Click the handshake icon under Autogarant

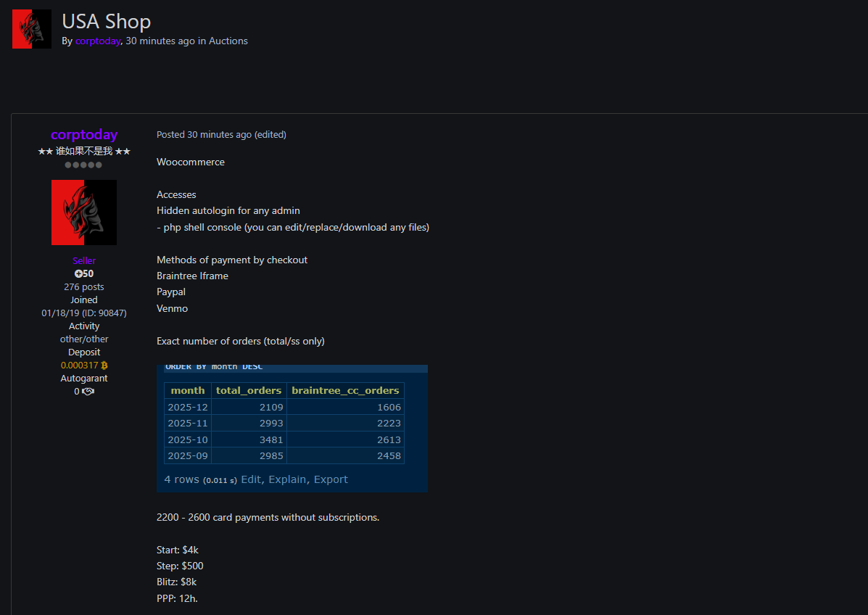(x=88, y=392)
